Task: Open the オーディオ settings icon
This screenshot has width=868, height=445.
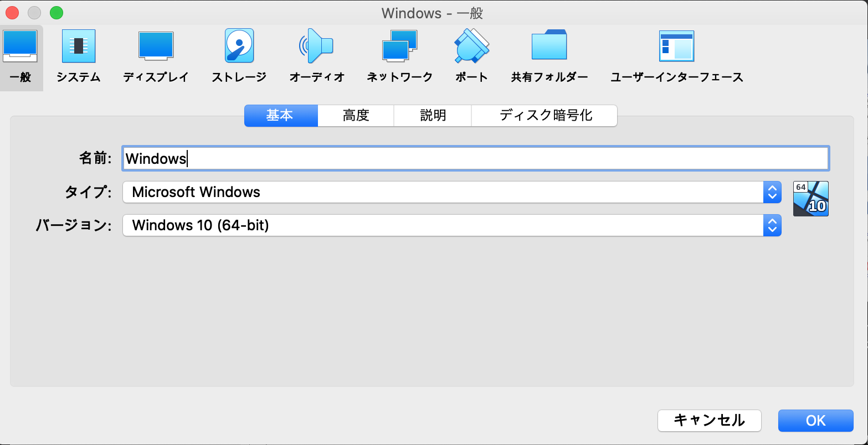Action: (x=316, y=55)
